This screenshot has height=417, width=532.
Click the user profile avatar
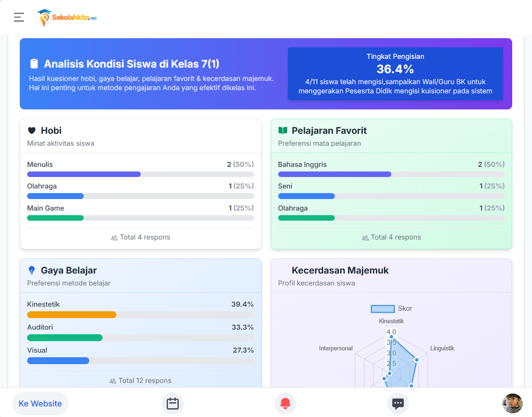pos(512,404)
